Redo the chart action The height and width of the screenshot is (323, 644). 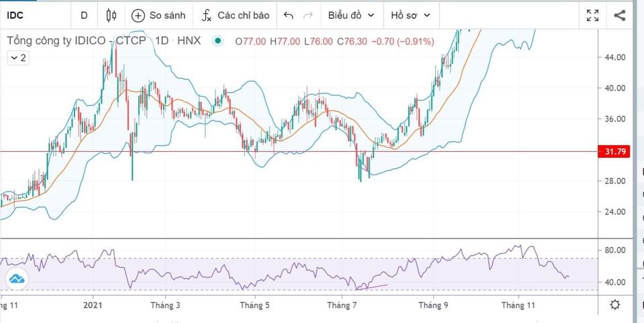tap(308, 15)
